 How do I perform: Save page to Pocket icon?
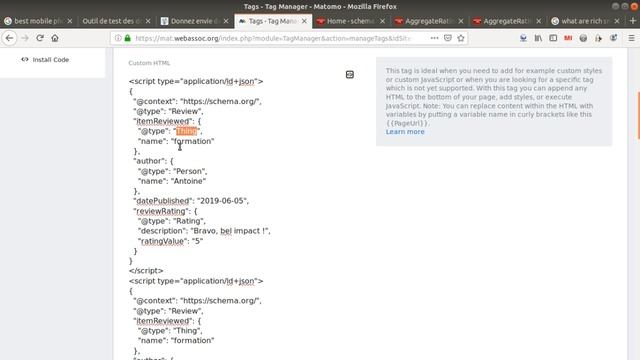[448, 38]
